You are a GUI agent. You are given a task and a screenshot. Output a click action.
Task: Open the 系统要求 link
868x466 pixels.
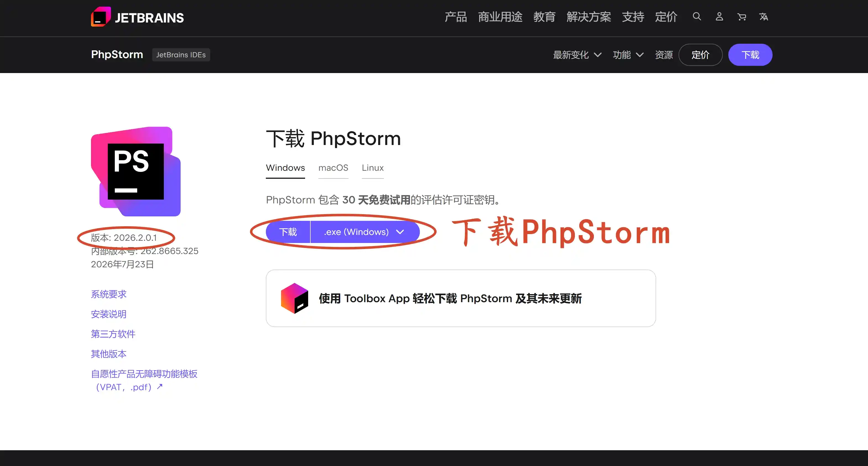[x=108, y=294]
